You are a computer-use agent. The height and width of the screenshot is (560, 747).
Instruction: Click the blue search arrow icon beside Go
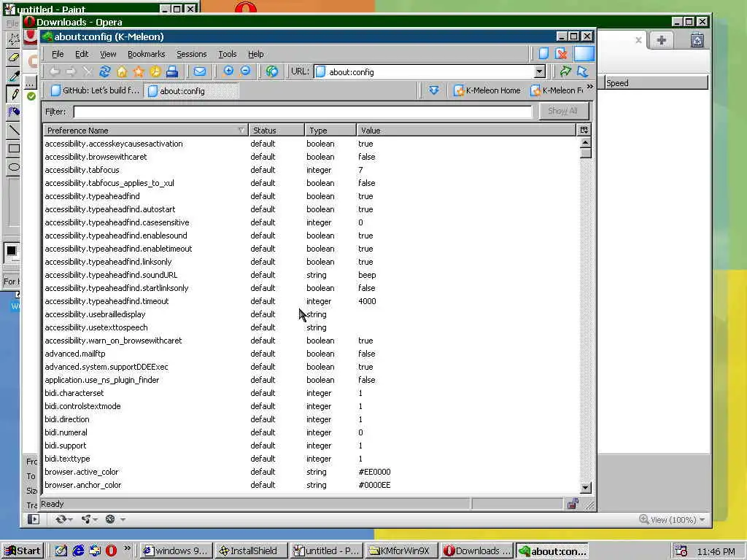click(x=582, y=71)
